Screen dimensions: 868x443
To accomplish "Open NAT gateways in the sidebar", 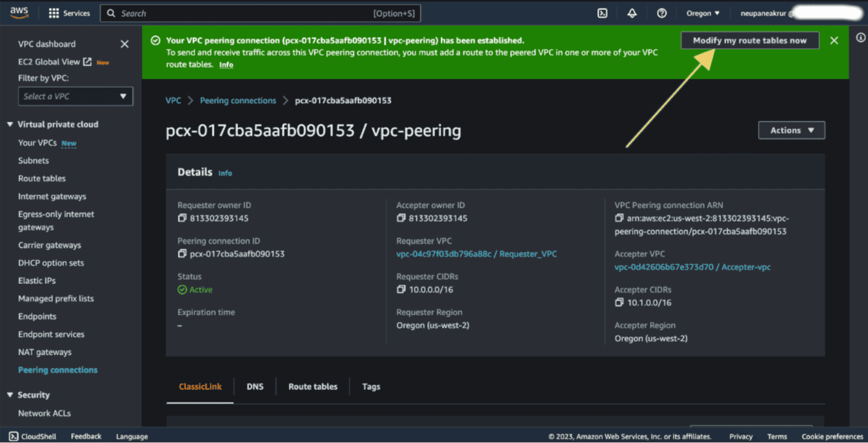I will (x=45, y=352).
